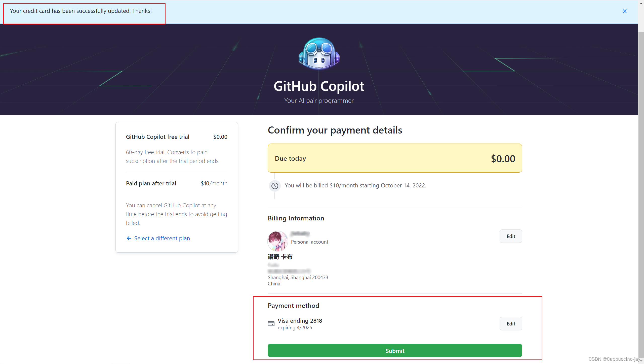Click 'You can cancel GitHub Copilot' note
Image resolution: width=644 pixels, height=364 pixels.
pos(176,214)
